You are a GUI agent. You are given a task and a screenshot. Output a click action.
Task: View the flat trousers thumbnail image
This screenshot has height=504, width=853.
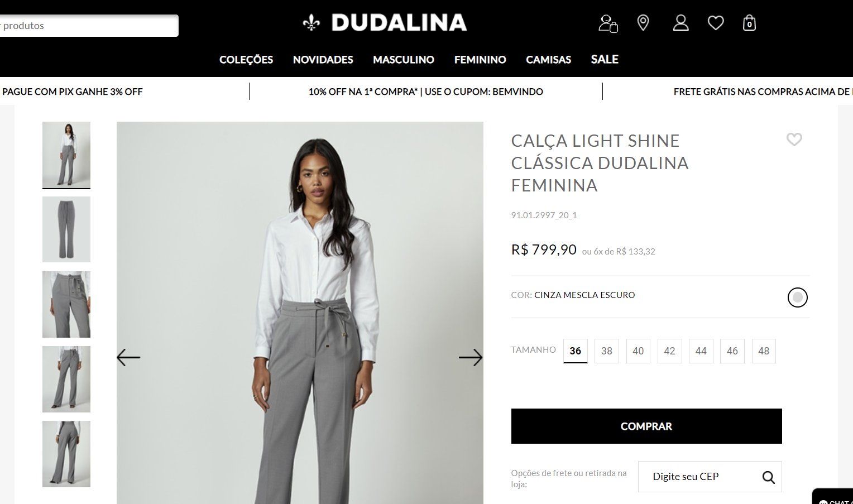[66, 229]
